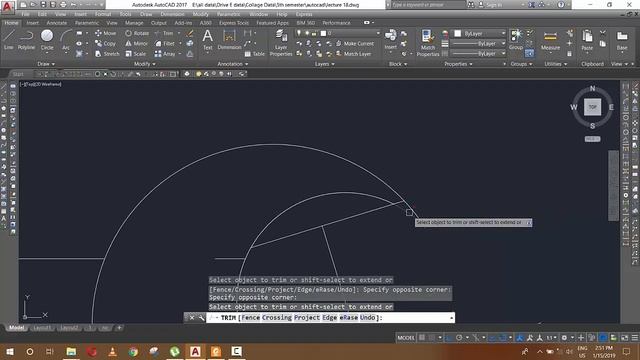
Task: Click the Fillet tool
Action: coord(165,43)
